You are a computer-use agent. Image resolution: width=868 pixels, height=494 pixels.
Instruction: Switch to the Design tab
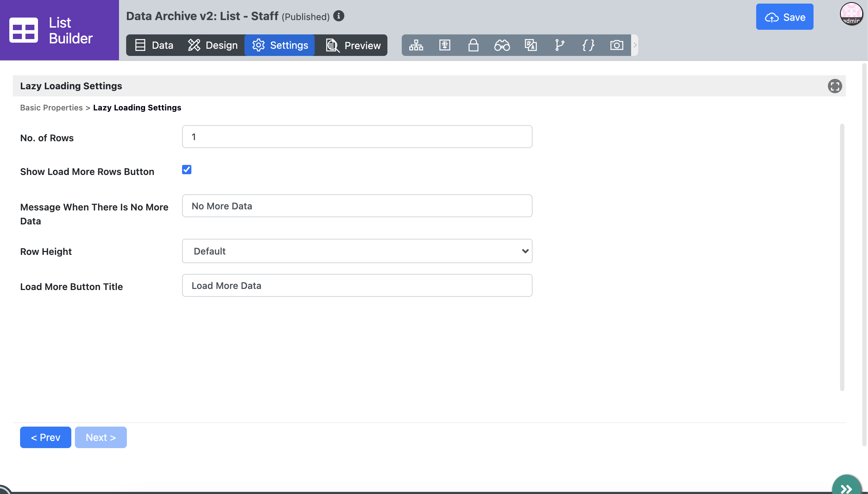point(213,45)
